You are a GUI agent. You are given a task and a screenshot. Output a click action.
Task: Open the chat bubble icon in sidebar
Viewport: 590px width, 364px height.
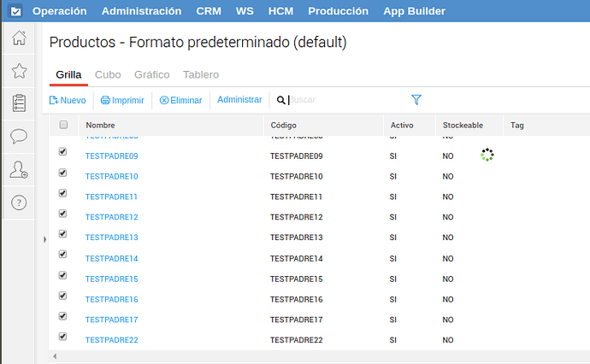point(19,136)
